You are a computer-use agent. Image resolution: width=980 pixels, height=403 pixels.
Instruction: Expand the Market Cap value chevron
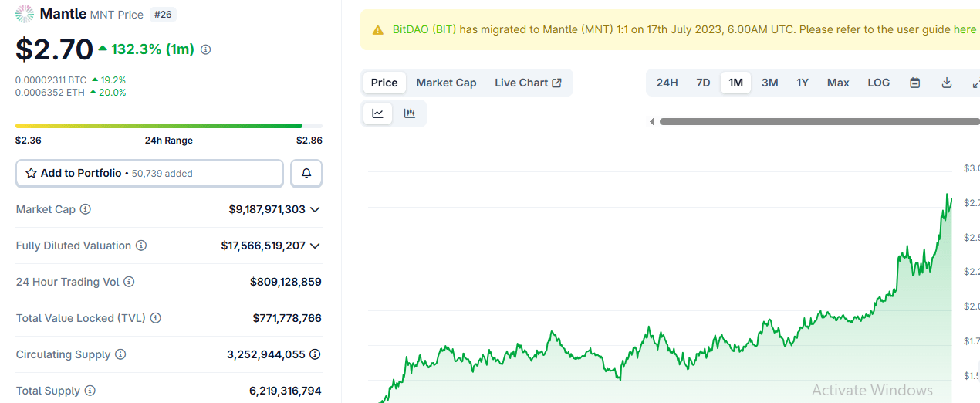coord(315,209)
